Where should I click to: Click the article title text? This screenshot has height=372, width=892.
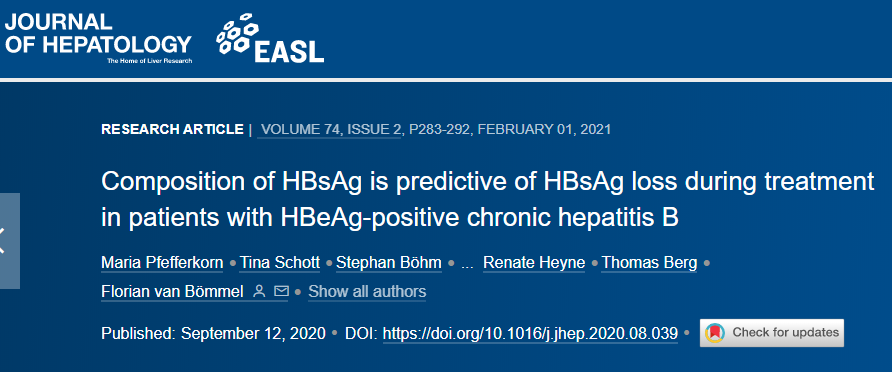(x=488, y=199)
